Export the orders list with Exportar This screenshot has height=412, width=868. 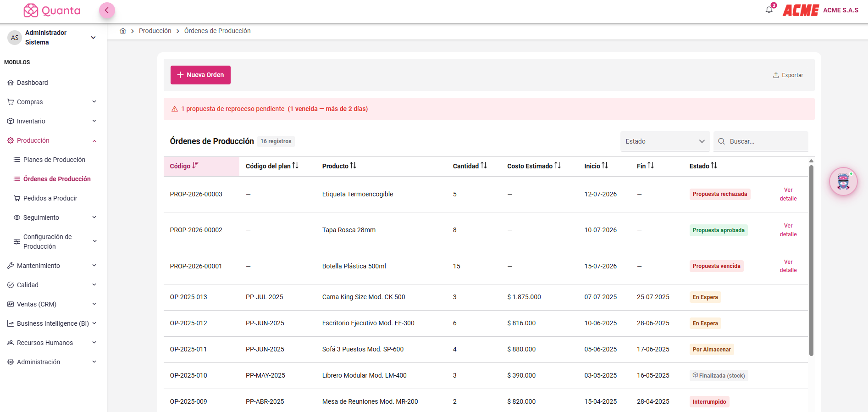(788, 75)
